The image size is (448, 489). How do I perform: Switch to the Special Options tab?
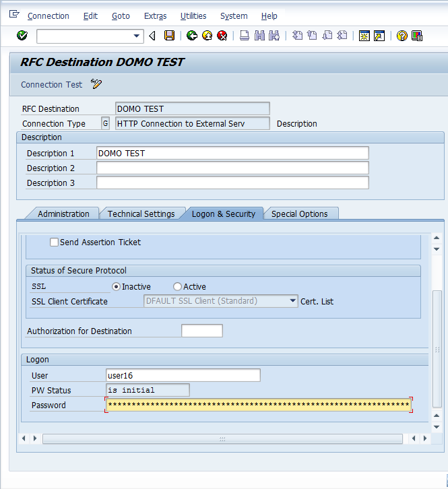point(300,214)
